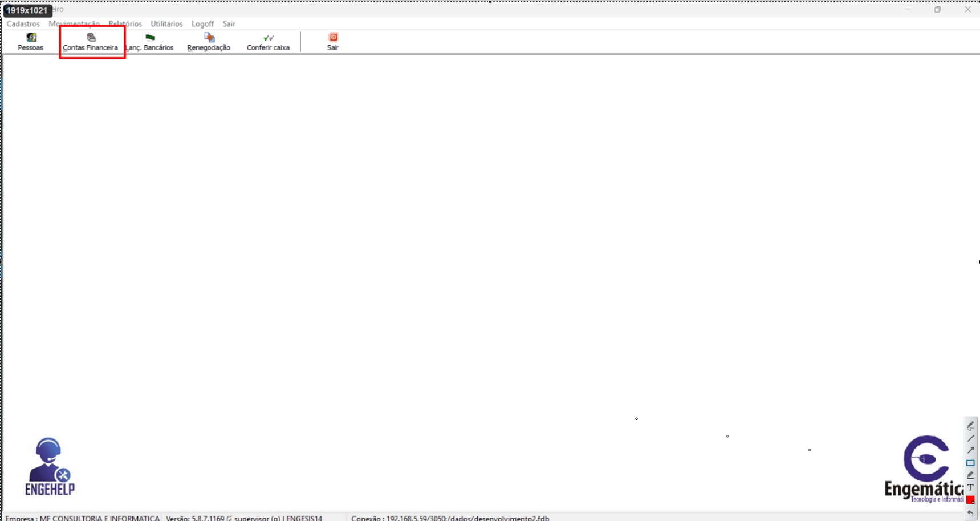This screenshot has height=521, width=980.
Task: Pick the marker highlighter tool
Action: pyautogui.click(x=970, y=475)
